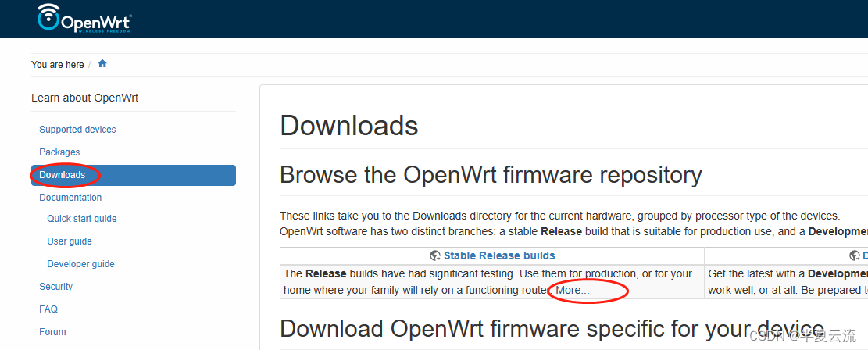
Task: Open Supported devices sidebar link
Action: [x=77, y=130]
